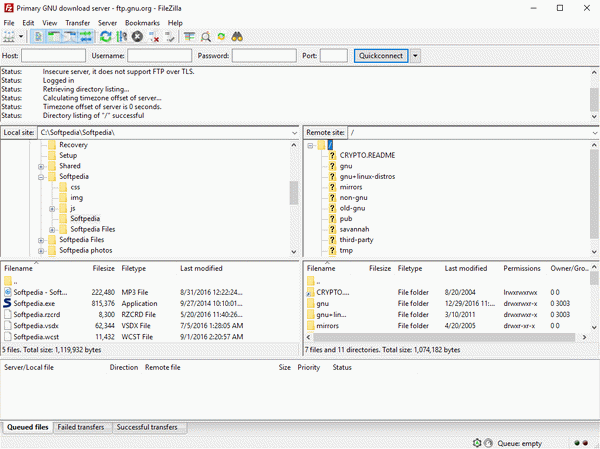Click the local tree vertical scrollbar thumb
Image resolution: width=600 pixels, height=449 pixels.
[x=294, y=193]
